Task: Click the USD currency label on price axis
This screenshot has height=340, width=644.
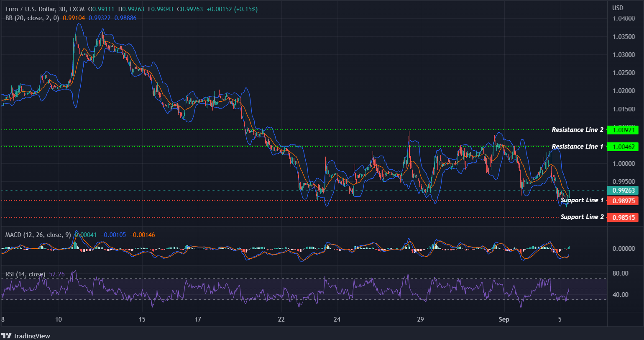Action: 618,8
